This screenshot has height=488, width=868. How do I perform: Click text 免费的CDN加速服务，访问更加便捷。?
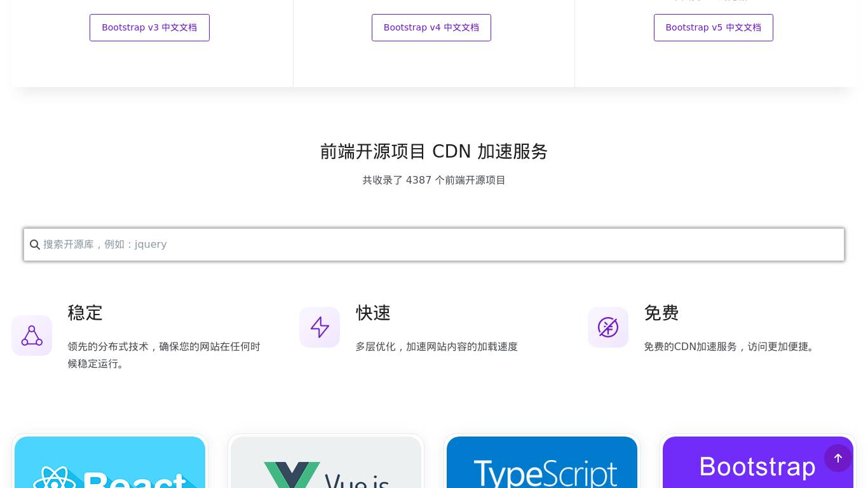731,346
